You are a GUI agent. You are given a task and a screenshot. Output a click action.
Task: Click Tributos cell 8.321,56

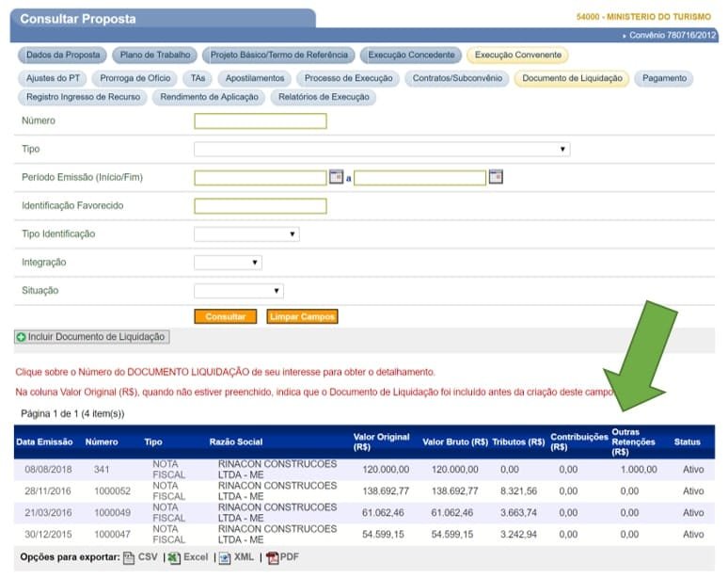click(518, 491)
